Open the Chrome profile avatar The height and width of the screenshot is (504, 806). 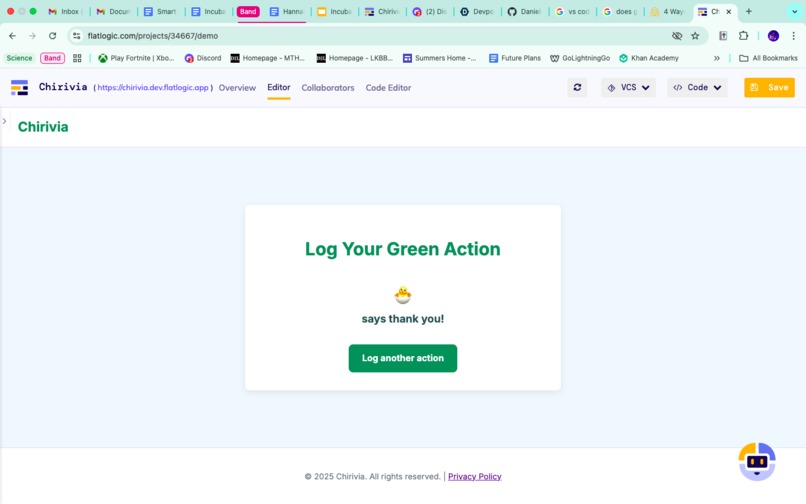point(773,35)
